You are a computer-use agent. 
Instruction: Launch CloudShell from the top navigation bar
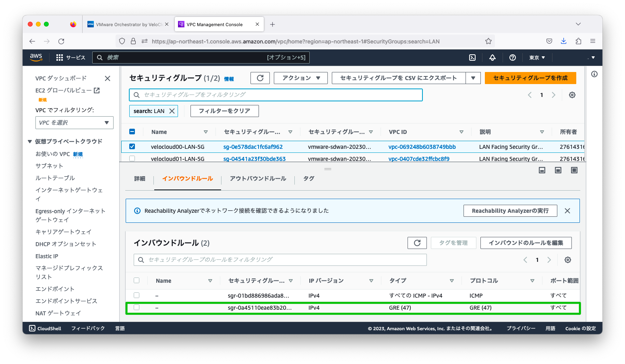tap(472, 58)
